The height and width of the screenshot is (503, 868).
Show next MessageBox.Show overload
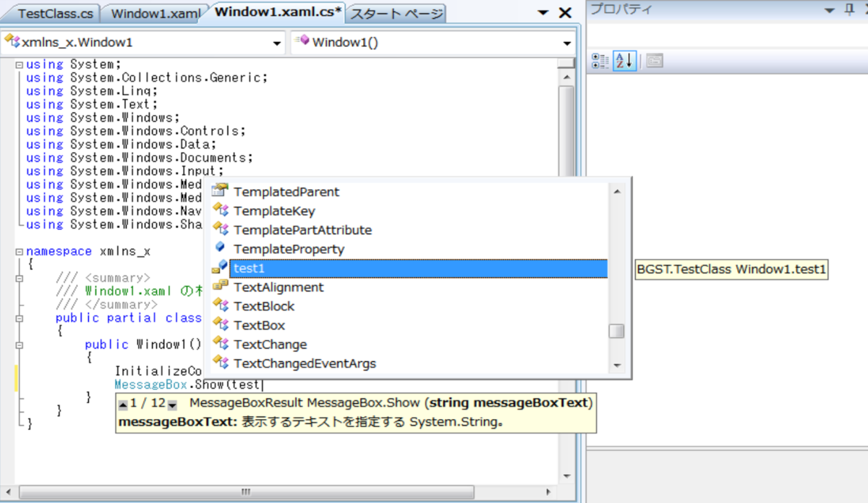pos(172,404)
